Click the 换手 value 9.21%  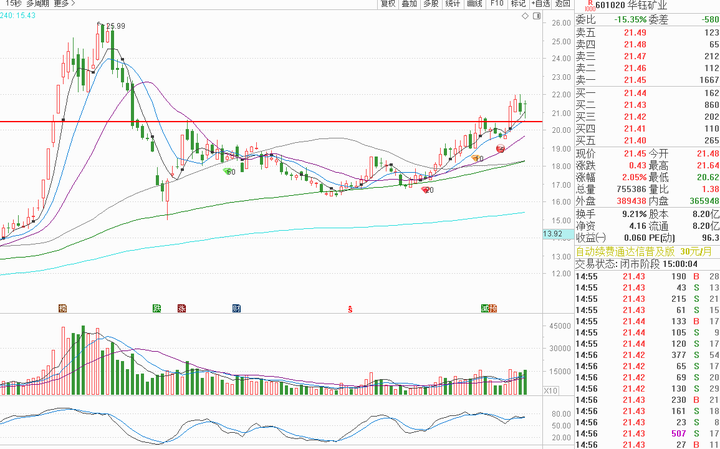634,214
